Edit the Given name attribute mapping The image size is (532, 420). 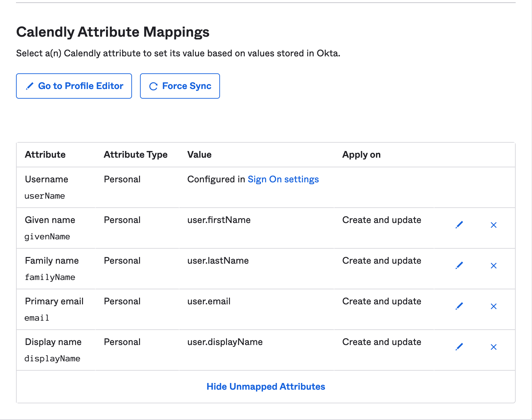(459, 225)
